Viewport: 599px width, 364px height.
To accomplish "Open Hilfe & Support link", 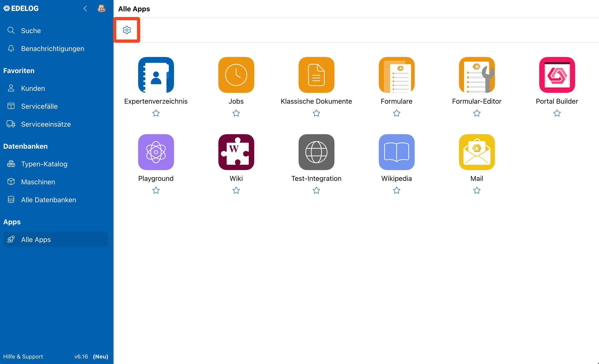I will click(x=23, y=356).
